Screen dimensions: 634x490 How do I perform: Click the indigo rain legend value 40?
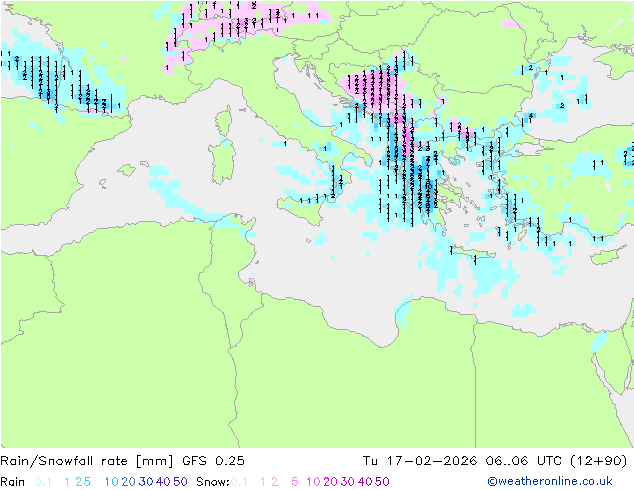tap(163, 482)
